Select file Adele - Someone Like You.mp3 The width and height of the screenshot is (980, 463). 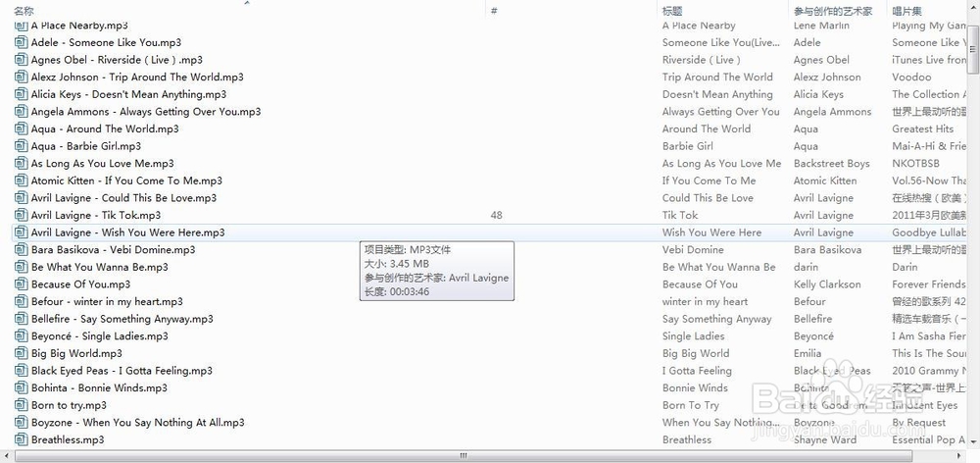pos(106,42)
